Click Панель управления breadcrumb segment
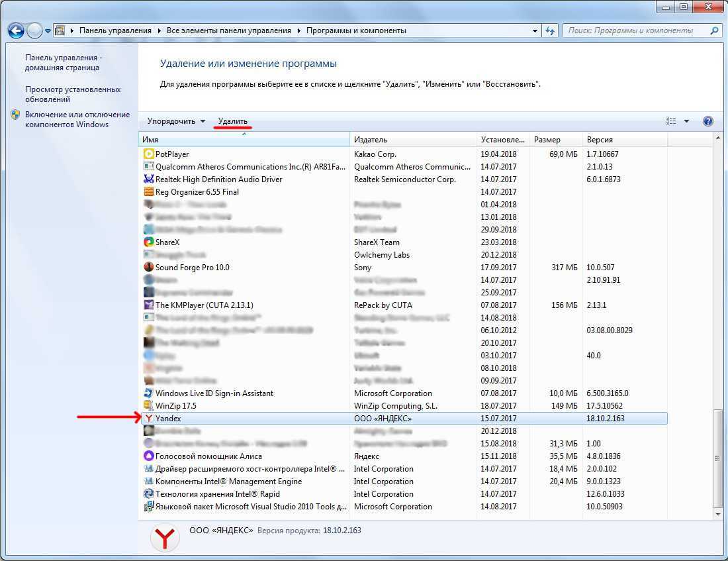This screenshot has width=728, height=561. (x=115, y=30)
